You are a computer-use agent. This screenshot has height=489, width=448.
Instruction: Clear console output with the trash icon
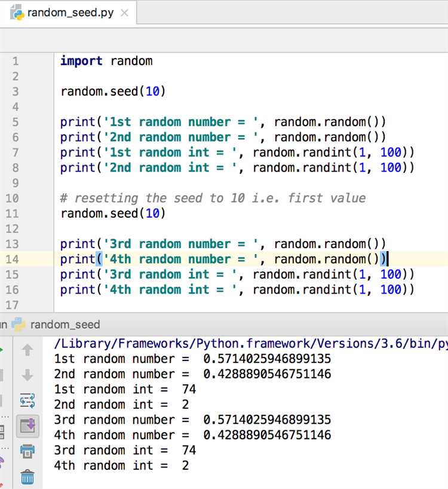pos(27,477)
